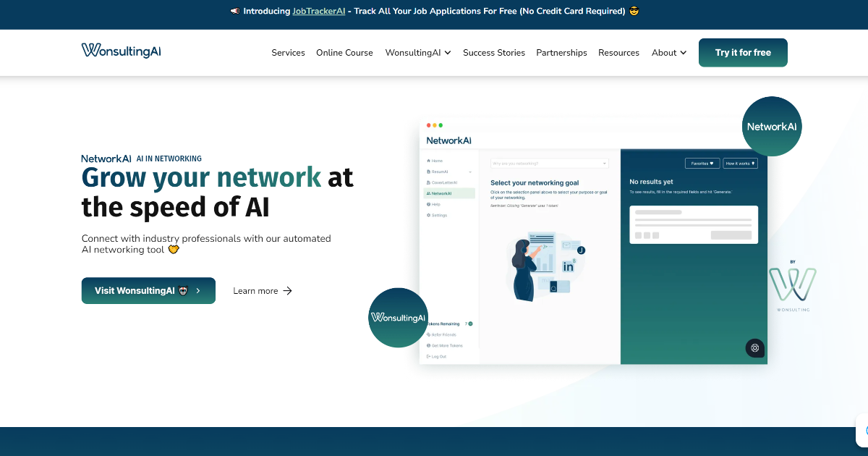
Task: Open the Services menu item
Action: 288,52
